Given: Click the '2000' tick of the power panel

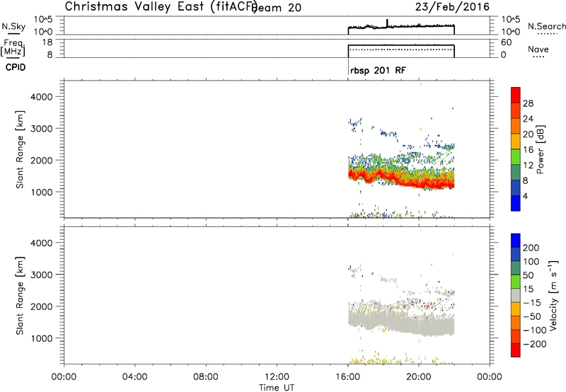Looking at the screenshot, I should coord(42,160).
